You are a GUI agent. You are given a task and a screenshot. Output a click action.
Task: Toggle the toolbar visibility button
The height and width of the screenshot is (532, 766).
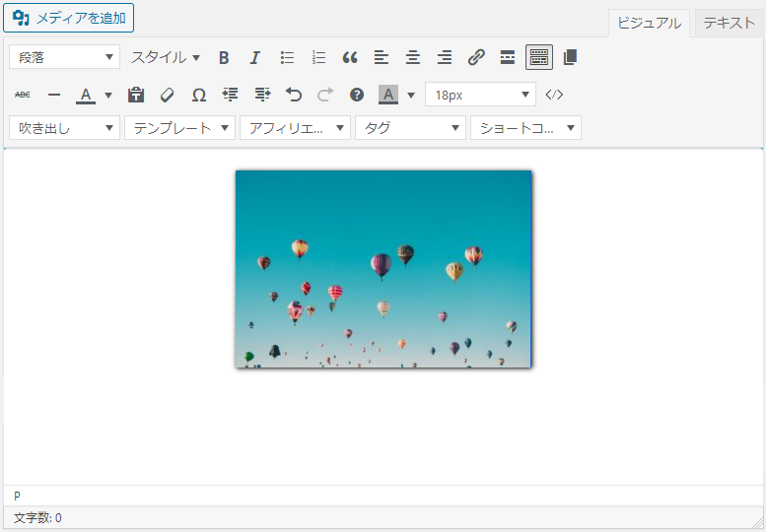tap(539, 57)
